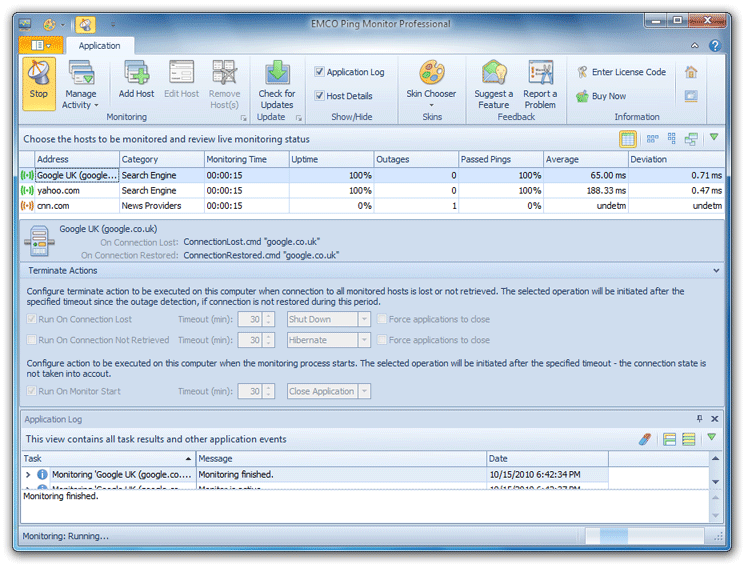Open the green filter dropdown in hosts view
The height and width of the screenshot is (564, 744).
point(714,137)
